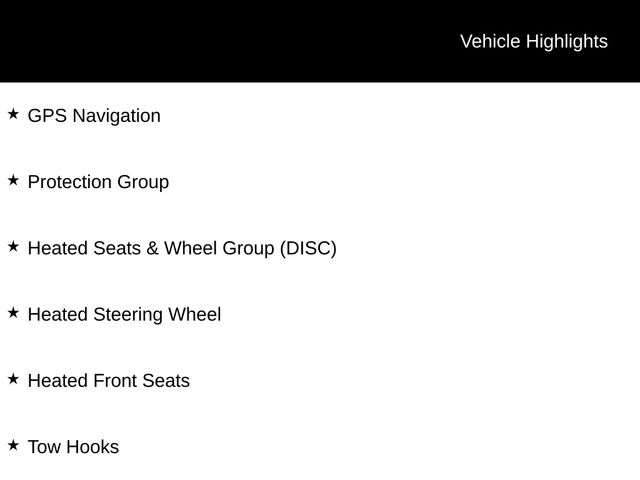Click the star next to Heated Front Seats
640x480 pixels.
tap(13, 379)
